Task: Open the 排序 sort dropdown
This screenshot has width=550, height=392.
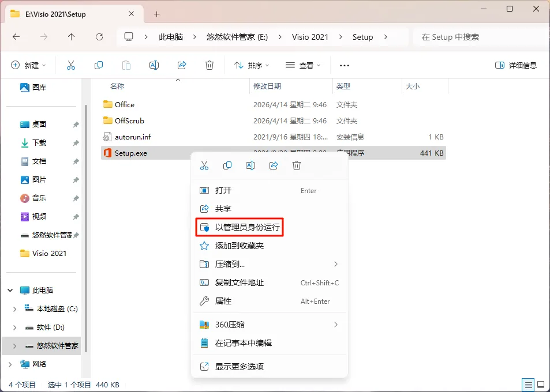Action: coord(252,65)
